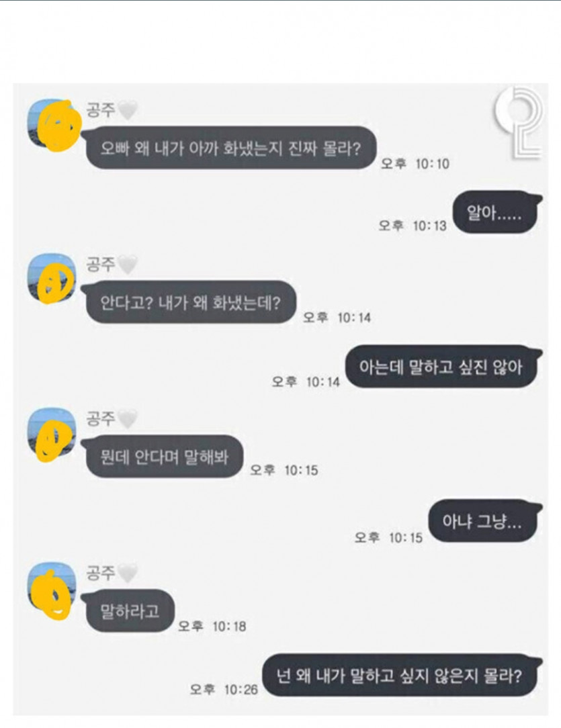Select message bubble '뭔데 안다며 말해봐'
This screenshot has height=728, width=561.
pyautogui.click(x=163, y=457)
